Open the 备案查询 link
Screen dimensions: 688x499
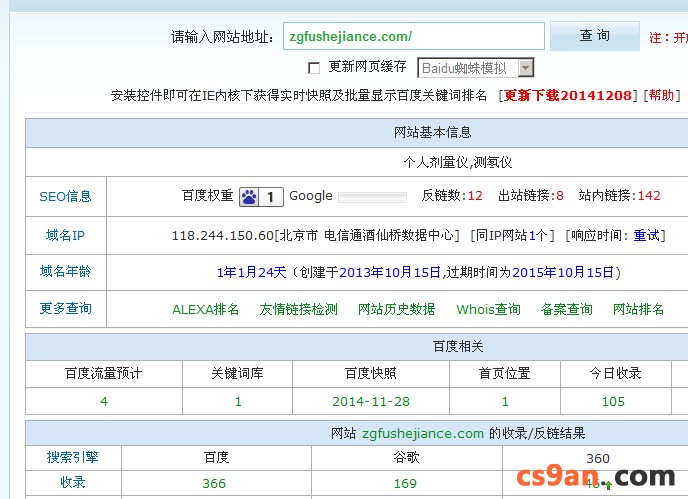click(x=566, y=309)
